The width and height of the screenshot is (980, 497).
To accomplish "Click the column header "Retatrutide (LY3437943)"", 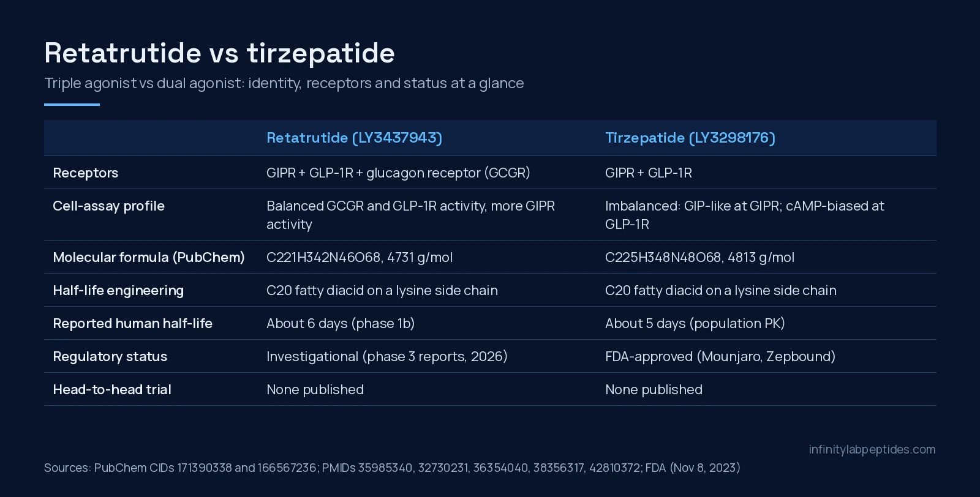I will pyautogui.click(x=354, y=138).
